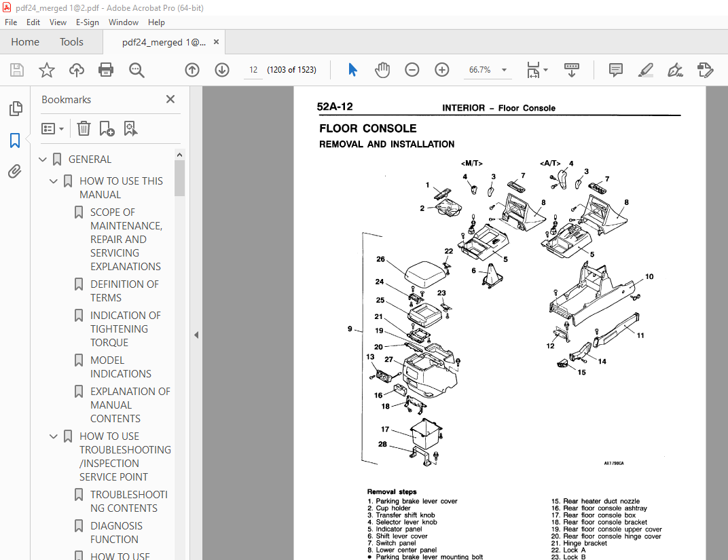Collapse the HOW TO USE THIS MANUAL bookmark
Viewport: 728px width, 560px height.
pyautogui.click(x=54, y=181)
